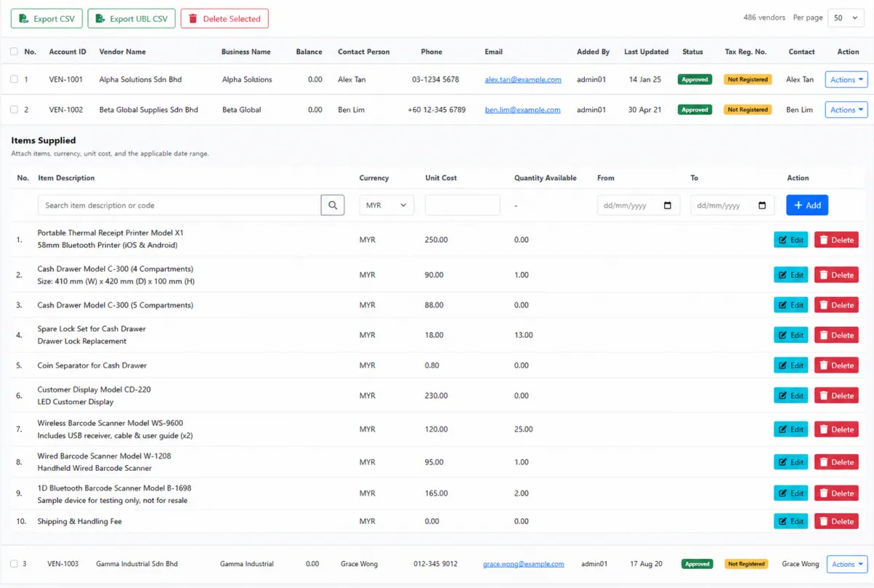Edit the Portable Thermal Receipt Printer item

click(791, 239)
